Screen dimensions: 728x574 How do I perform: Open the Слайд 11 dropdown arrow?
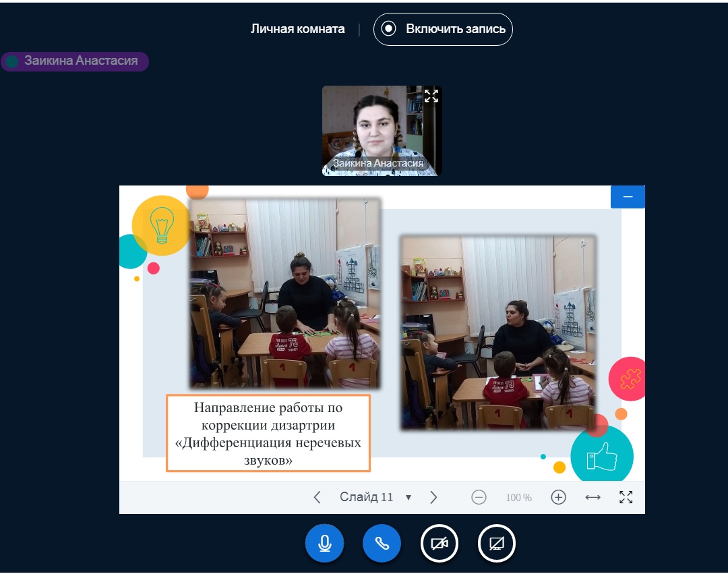[408, 498]
